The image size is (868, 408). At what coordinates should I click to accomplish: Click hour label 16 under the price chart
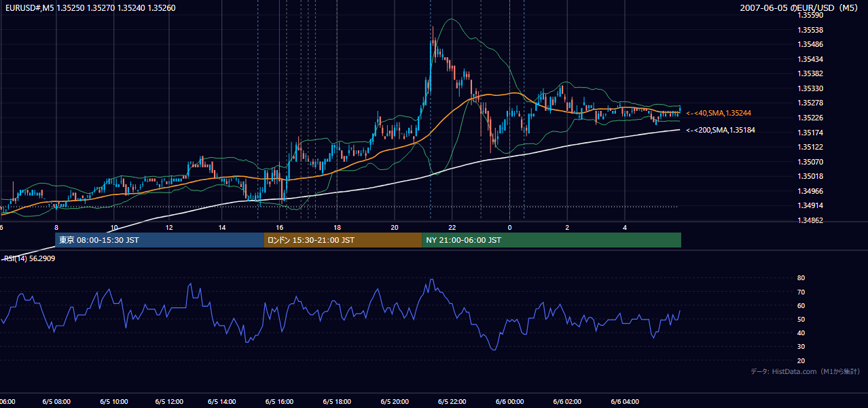coord(279,227)
